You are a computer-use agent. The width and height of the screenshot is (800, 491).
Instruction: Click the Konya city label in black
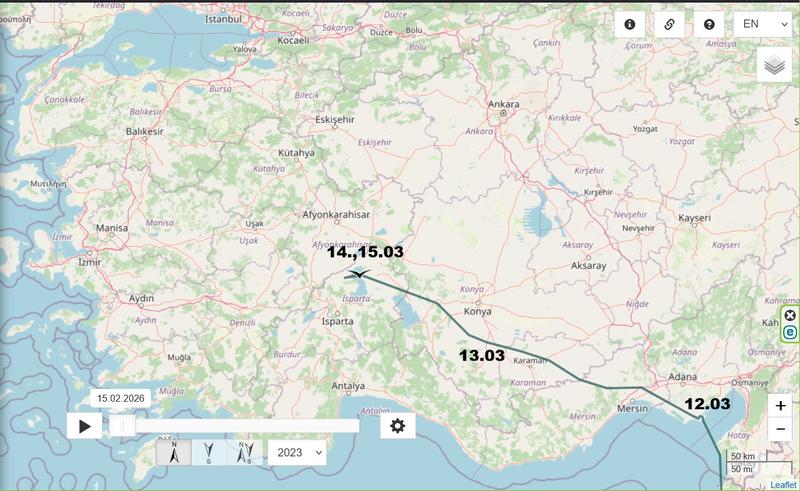pyautogui.click(x=478, y=311)
